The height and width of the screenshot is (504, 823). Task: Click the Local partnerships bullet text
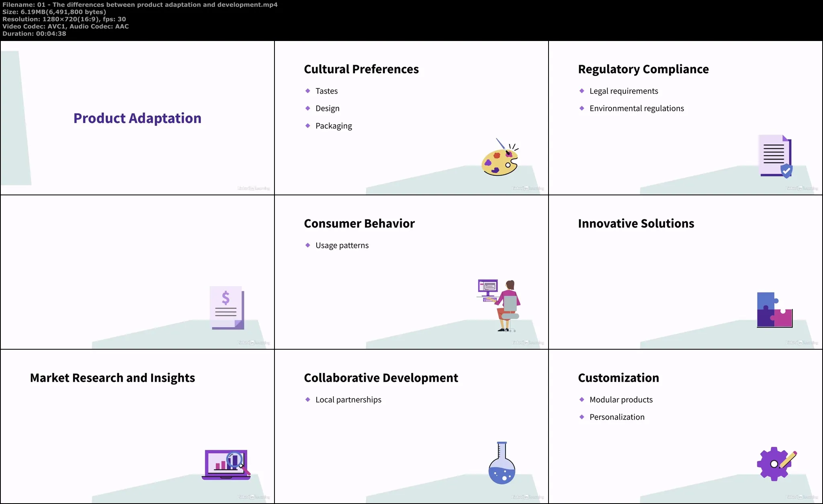(348, 400)
